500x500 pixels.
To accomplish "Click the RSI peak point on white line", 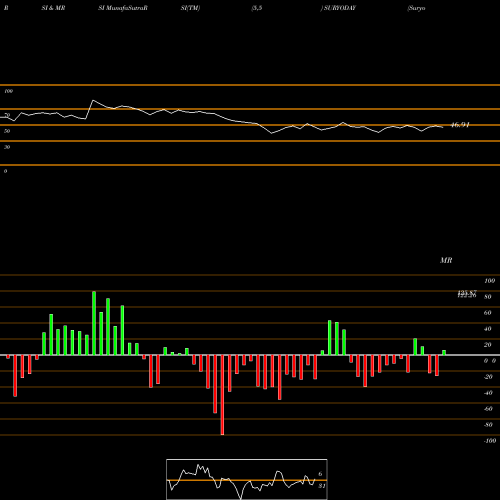I will click(93, 100).
